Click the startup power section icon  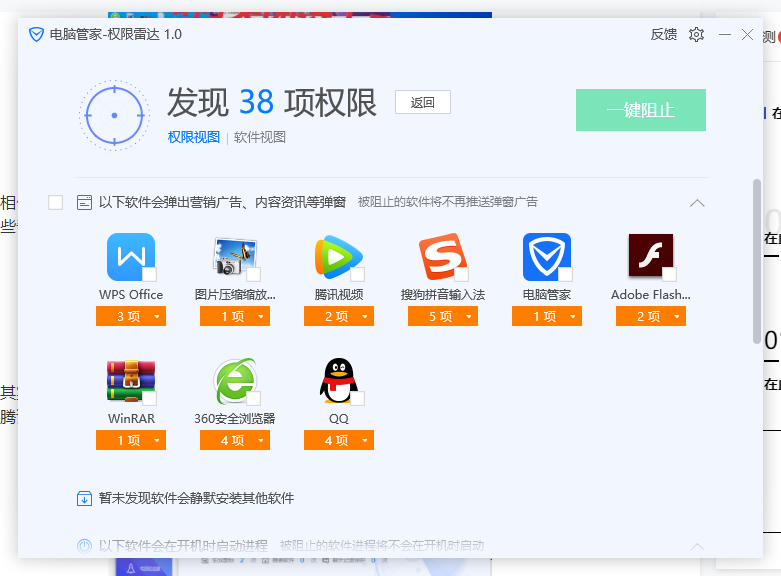click(84, 546)
